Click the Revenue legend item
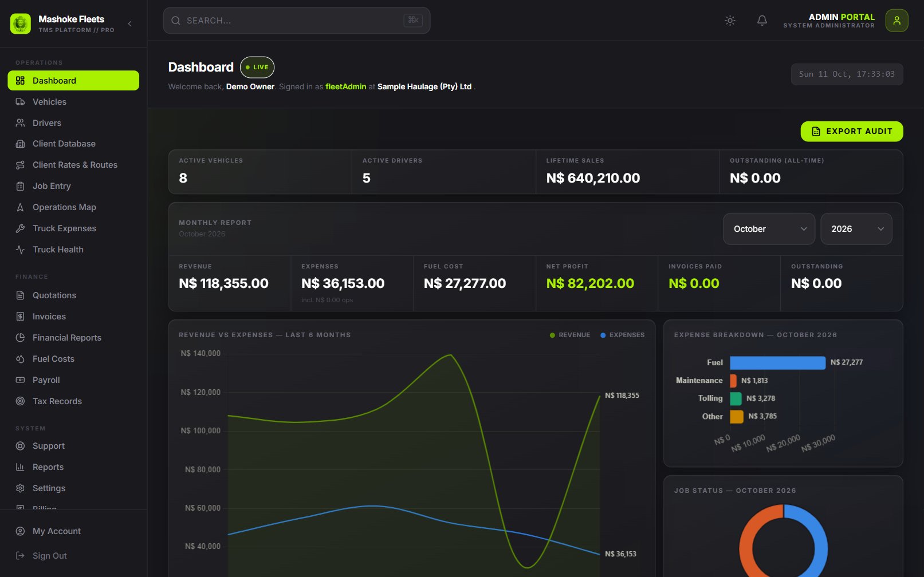The width and height of the screenshot is (924, 577). click(569, 335)
